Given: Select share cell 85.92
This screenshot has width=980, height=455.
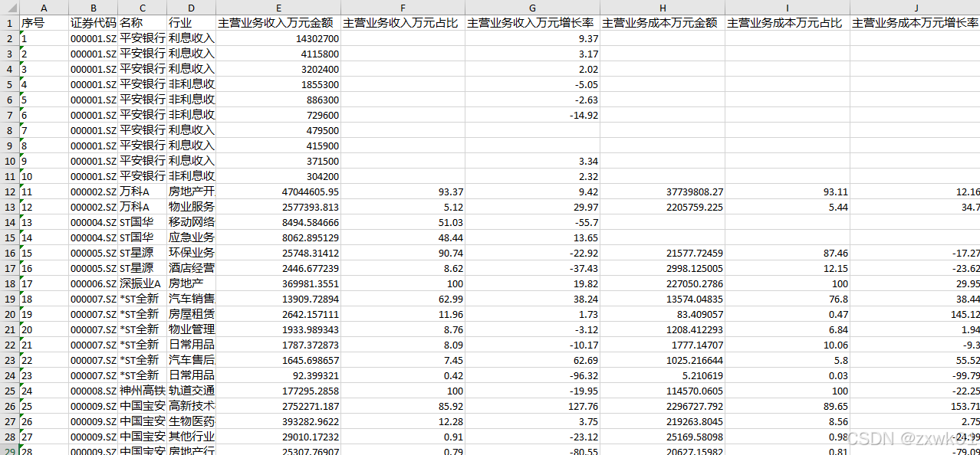Looking at the screenshot, I should point(403,406).
